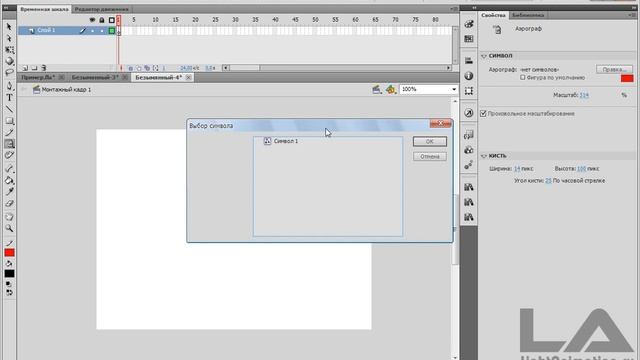This screenshot has height=360, width=640.
Task: Select the Zoom magnifier tool
Action: click(9, 228)
